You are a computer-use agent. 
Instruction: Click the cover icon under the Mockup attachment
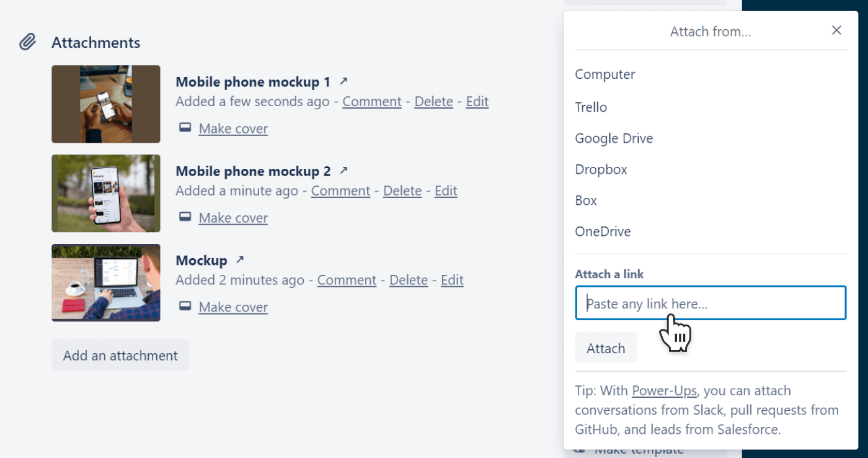[x=185, y=305]
